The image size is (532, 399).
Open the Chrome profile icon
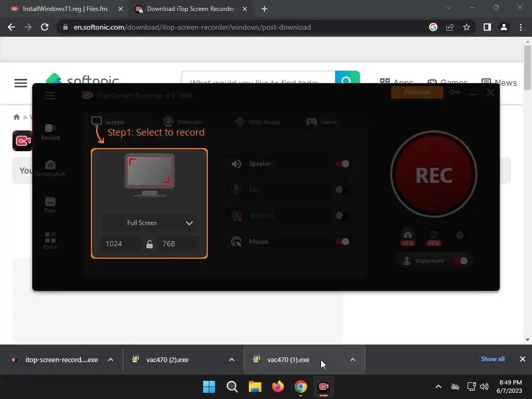click(x=504, y=27)
